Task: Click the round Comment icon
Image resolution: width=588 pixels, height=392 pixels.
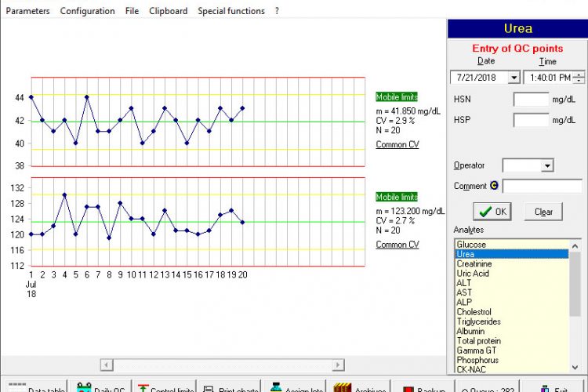Action: tap(494, 186)
